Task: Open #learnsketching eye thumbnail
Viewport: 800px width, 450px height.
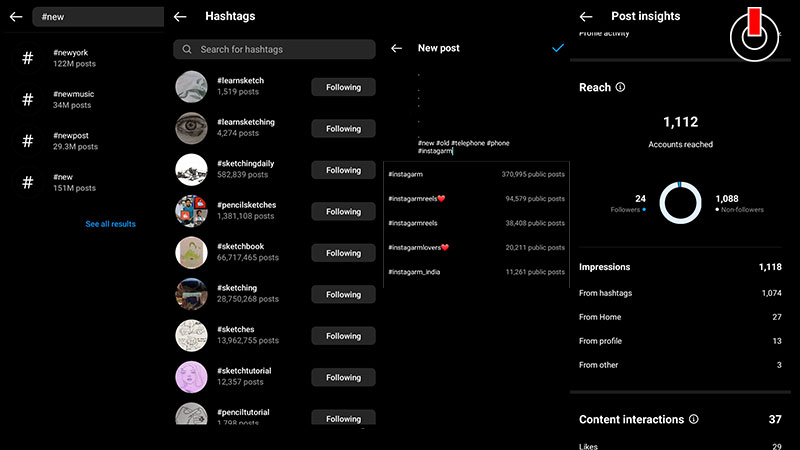Action: pyautogui.click(x=191, y=128)
